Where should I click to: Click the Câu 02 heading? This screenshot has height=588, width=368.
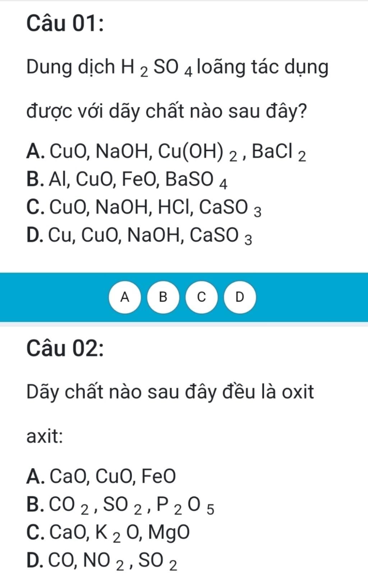pos(65,349)
